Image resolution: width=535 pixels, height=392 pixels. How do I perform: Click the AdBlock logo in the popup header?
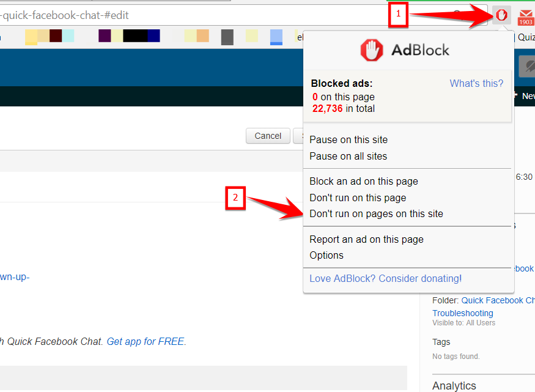tap(374, 50)
